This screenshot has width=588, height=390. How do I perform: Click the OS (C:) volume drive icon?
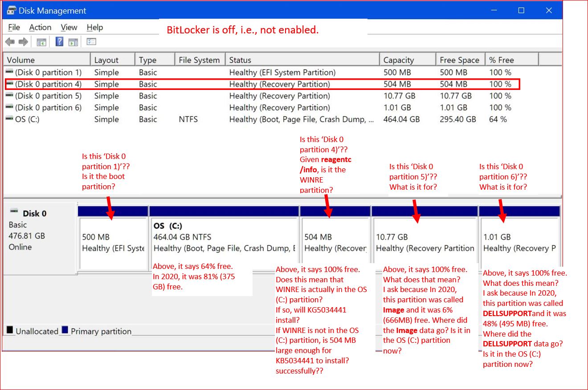pyautogui.click(x=9, y=119)
